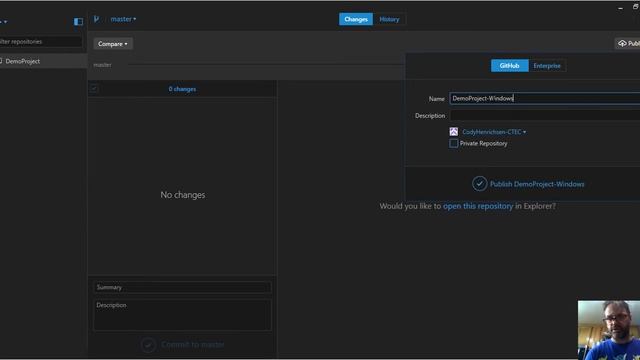Focus the commit Summary field
The width and height of the screenshot is (640, 360).
(x=182, y=287)
